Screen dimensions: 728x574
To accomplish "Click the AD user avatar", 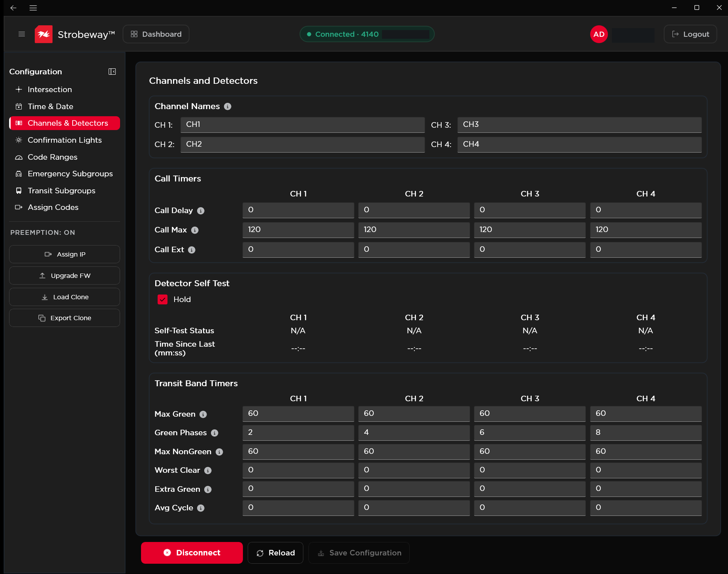I will click(x=599, y=34).
